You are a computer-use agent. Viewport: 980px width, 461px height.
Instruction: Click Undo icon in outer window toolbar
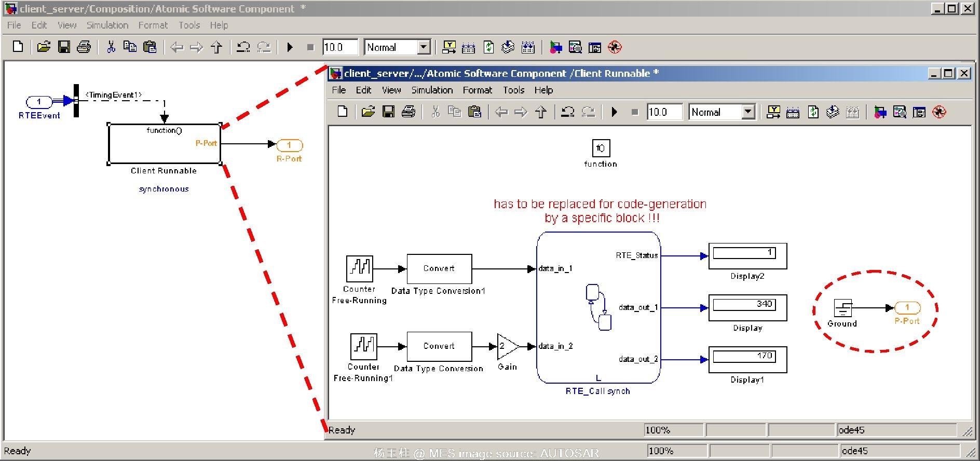(x=243, y=48)
